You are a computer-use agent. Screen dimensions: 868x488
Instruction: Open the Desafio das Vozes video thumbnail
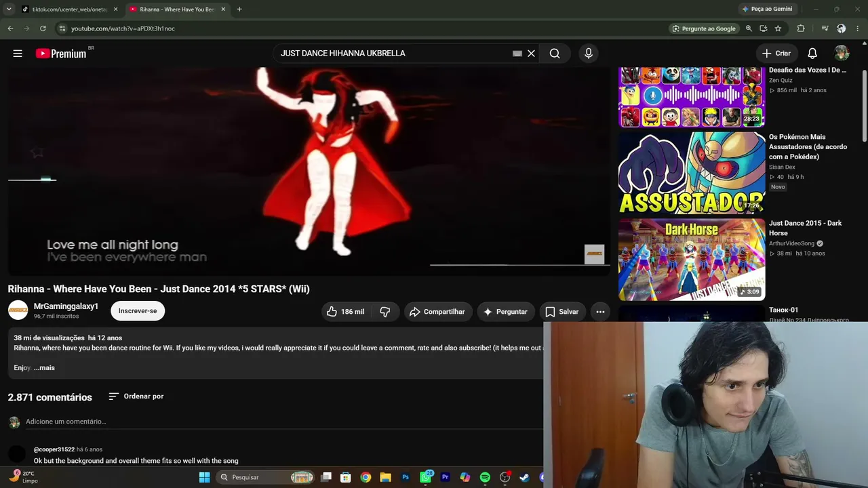[x=692, y=97]
